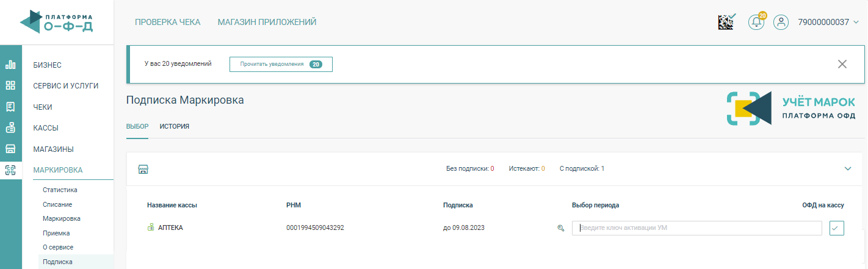Open the cash register Кассы sidebar icon
This screenshot has width=868, height=269.
pyautogui.click(x=10, y=128)
